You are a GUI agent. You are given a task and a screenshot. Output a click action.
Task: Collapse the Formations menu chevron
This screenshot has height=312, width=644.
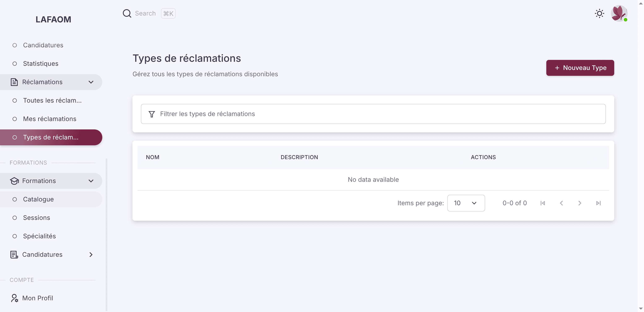91,181
